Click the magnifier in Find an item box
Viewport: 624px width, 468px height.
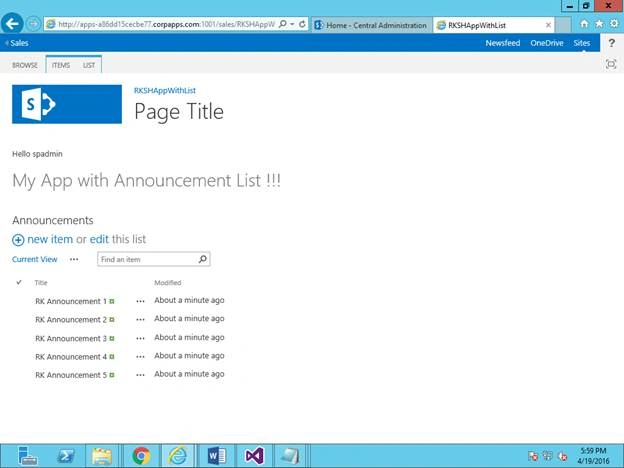coord(203,259)
